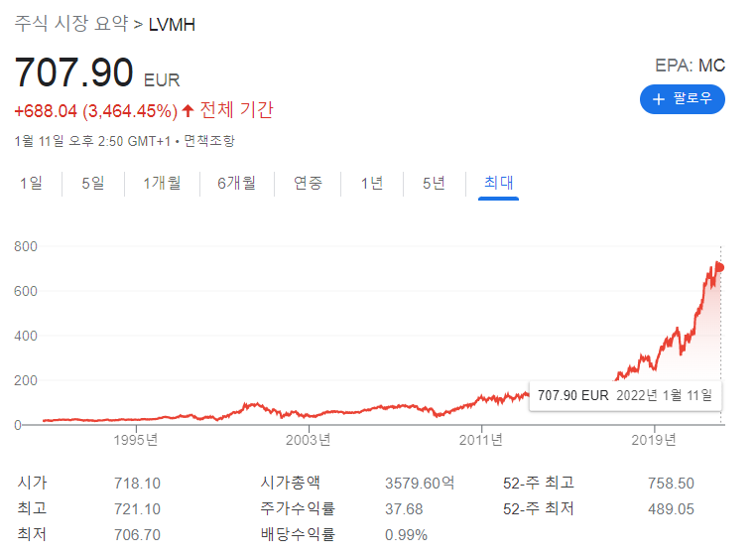The image size is (756, 559).
Task: Select the 1일 range tab
Action: (32, 184)
